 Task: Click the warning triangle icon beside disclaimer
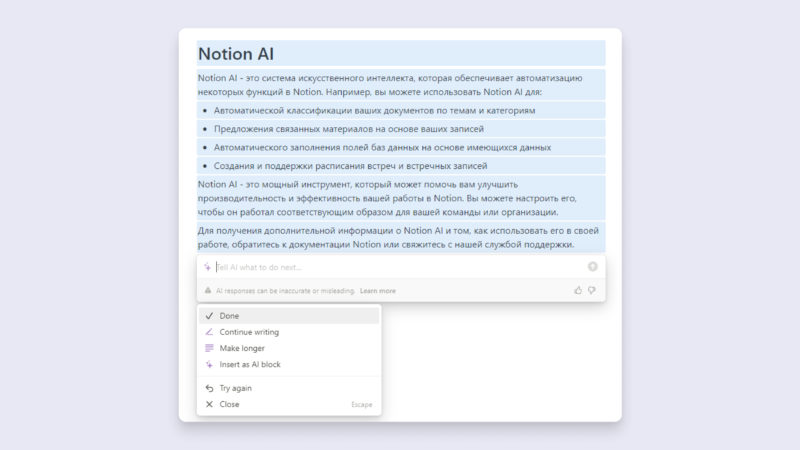click(x=208, y=291)
